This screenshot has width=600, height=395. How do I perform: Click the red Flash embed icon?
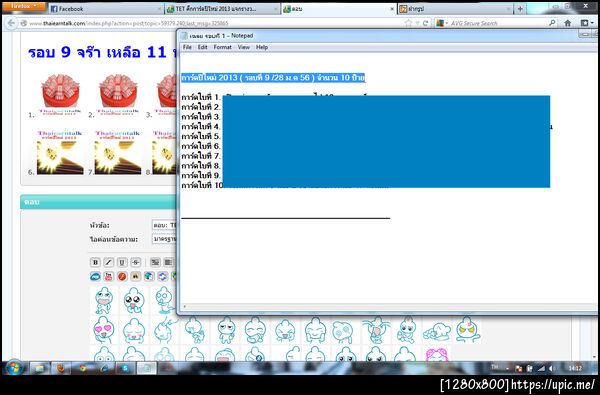click(122, 276)
